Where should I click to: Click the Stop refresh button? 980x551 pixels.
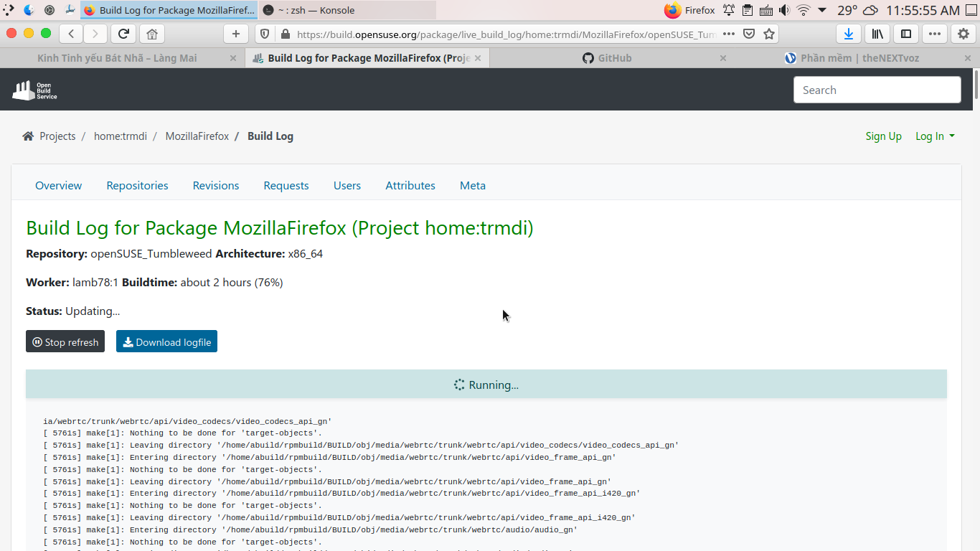[65, 342]
